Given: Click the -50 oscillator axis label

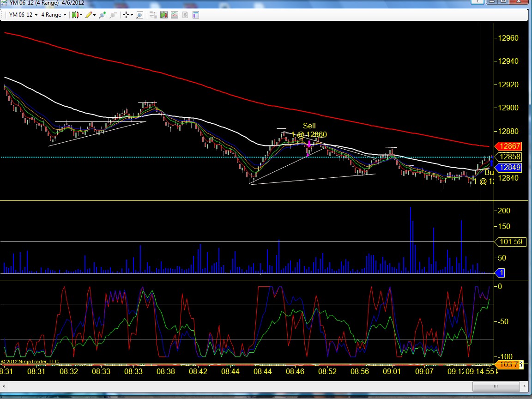Looking at the screenshot, I should (503, 321).
